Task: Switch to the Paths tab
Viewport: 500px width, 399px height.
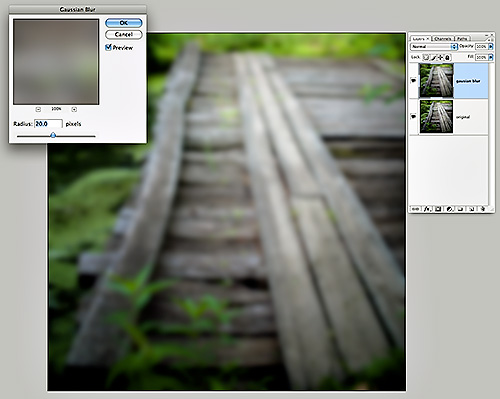Action: (x=462, y=39)
